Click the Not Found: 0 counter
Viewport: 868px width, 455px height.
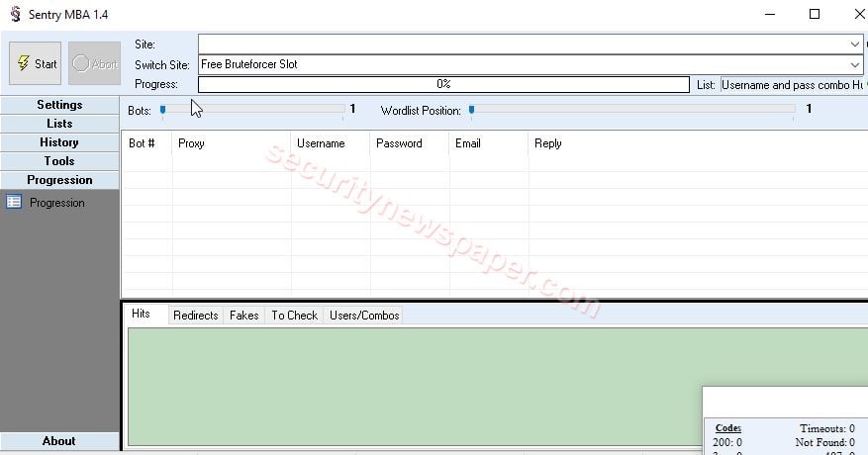pos(824,443)
